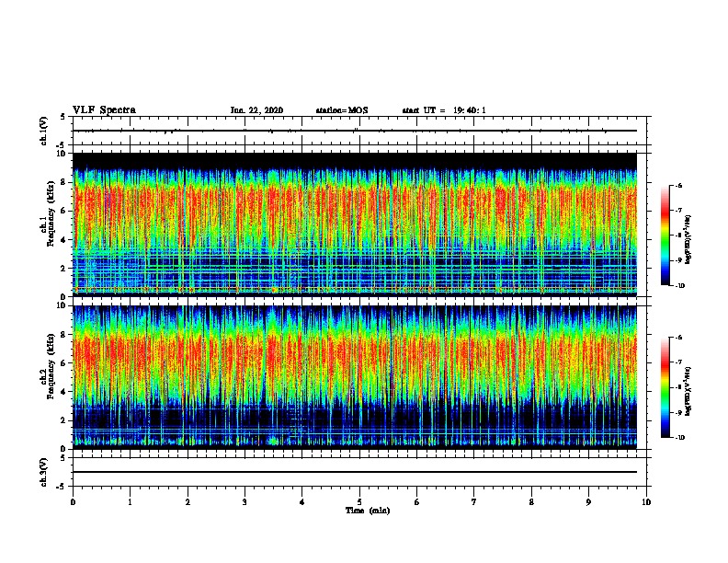Click the ch.2 spectrogram color bar
Screen dimensions: 728x563
(665, 387)
